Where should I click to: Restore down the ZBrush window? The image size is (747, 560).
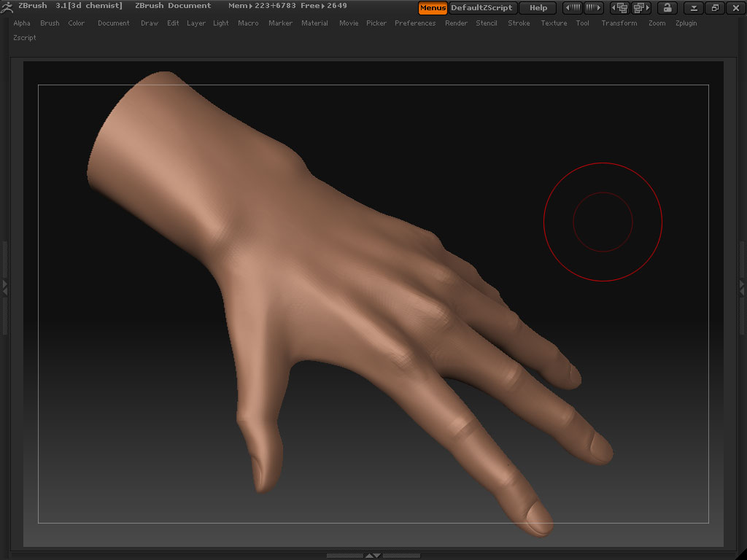715,7
